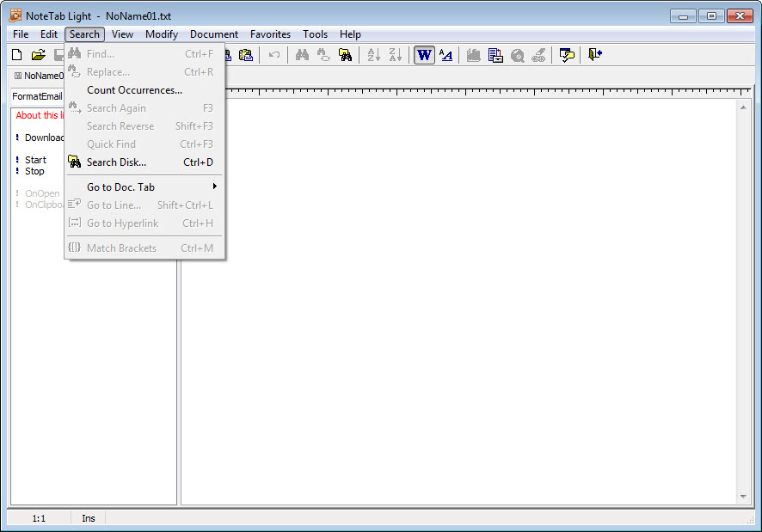
Task: Click the Search Disk toolbar icon
Action: (x=345, y=54)
